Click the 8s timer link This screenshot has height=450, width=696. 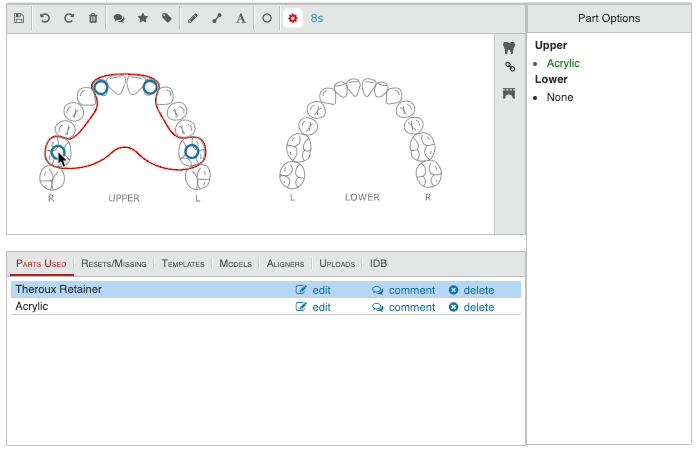pos(317,18)
